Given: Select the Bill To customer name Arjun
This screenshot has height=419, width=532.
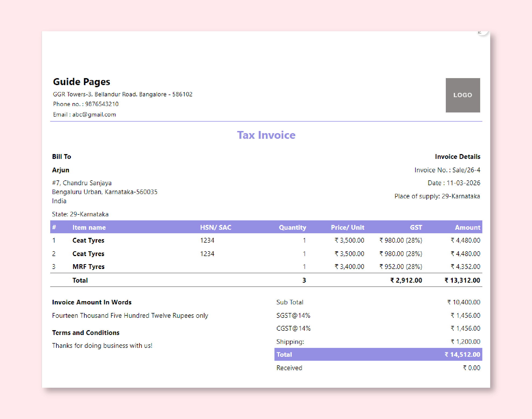Looking at the screenshot, I should pyautogui.click(x=60, y=170).
